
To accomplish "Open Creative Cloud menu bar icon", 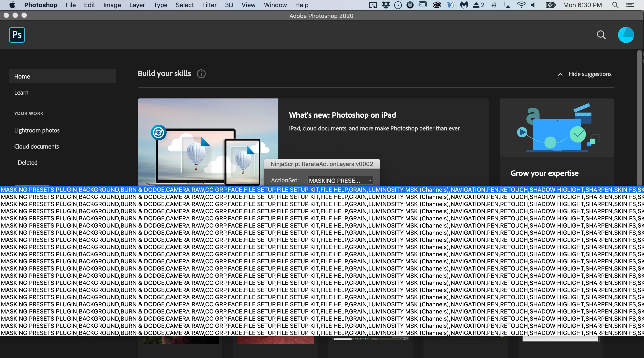I will tap(436, 5).
